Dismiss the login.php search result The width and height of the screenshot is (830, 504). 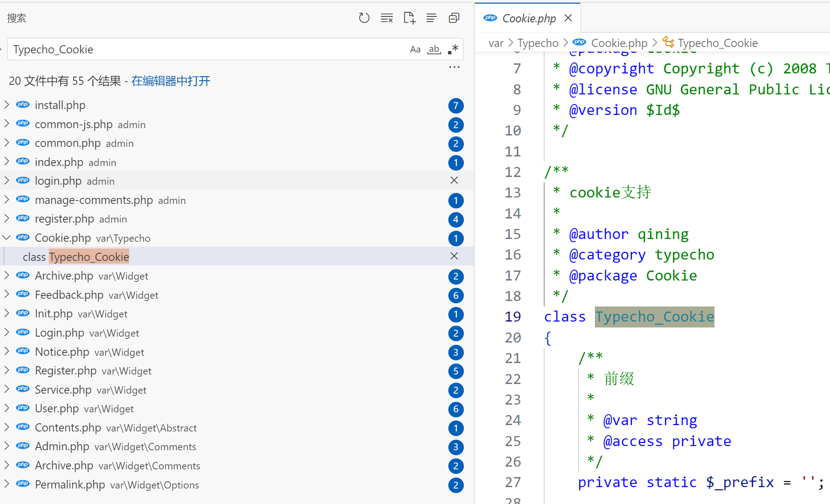(454, 181)
